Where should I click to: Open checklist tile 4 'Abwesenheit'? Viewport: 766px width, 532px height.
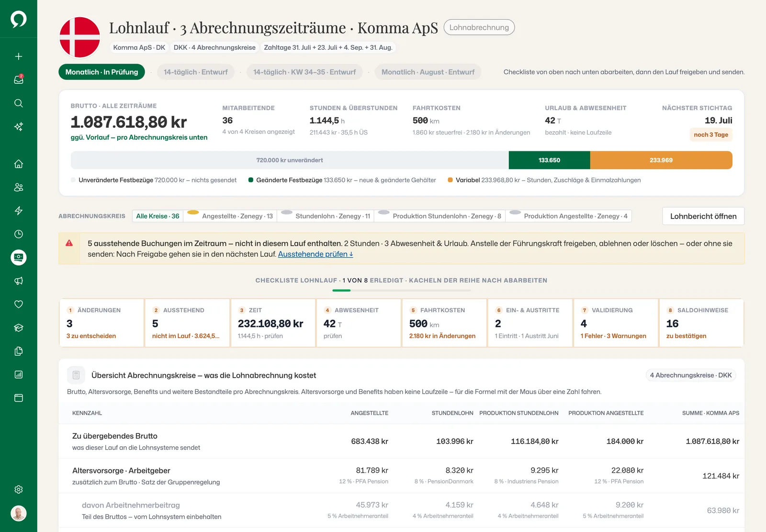point(359,323)
